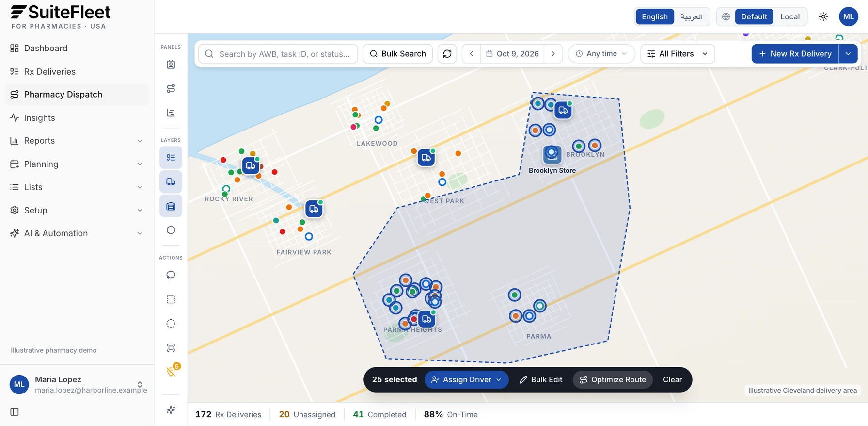The image size is (868, 426).
Task: Open the offline alerts icon with badge 5
Action: (x=171, y=372)
